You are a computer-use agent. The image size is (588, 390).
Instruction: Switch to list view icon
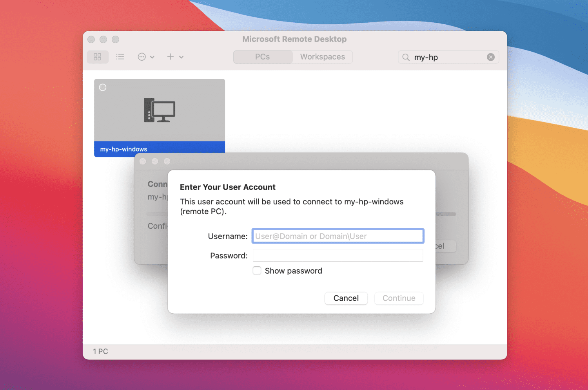(120, 57)
